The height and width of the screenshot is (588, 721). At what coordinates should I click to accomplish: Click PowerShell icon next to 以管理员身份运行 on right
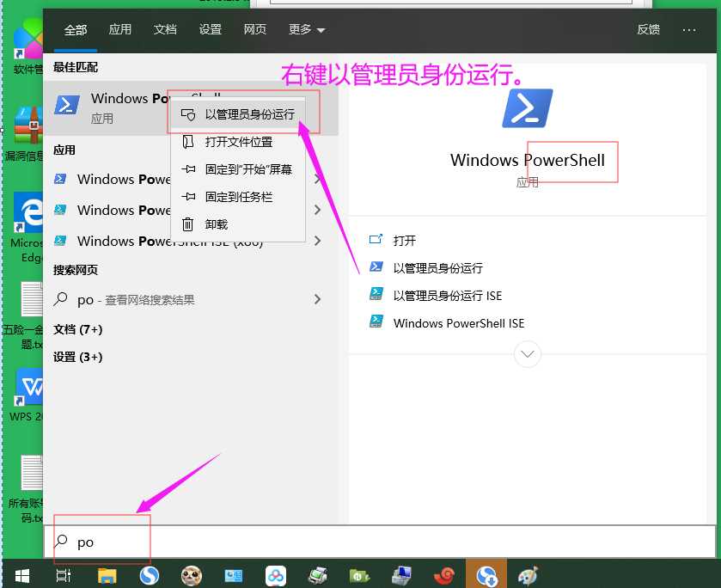[x=376, y=266]
